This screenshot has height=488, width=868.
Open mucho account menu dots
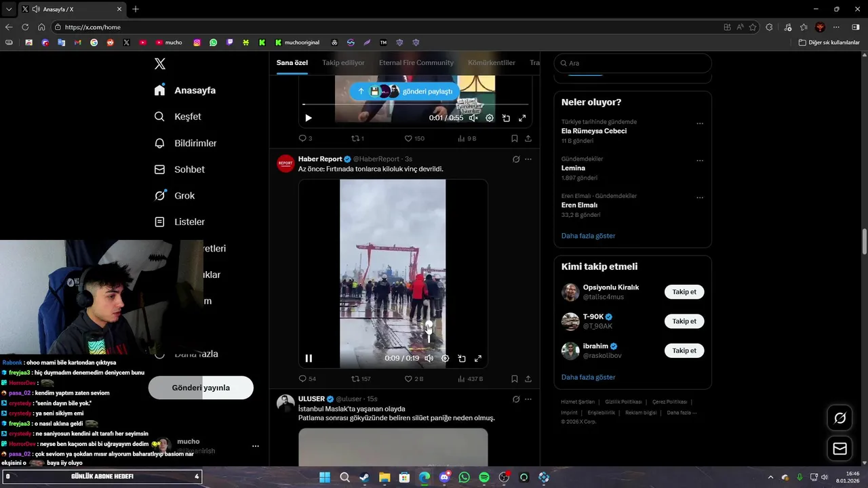click(x=256, y=446)
